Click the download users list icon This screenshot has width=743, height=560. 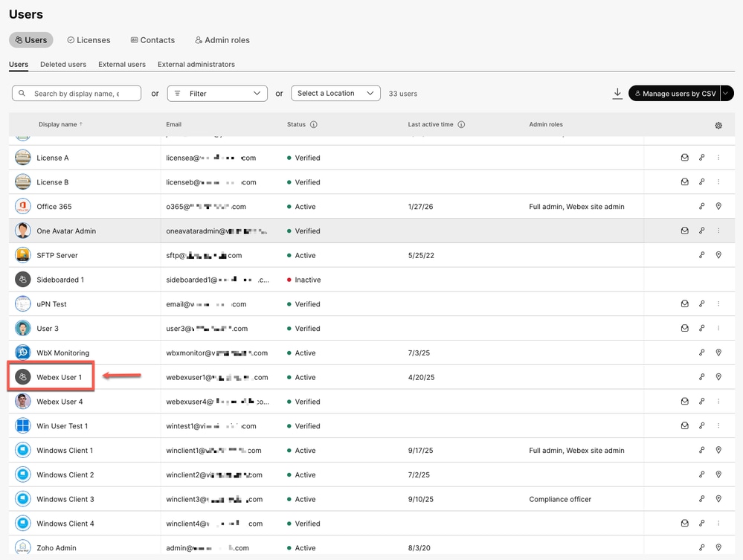click(617, 93)
